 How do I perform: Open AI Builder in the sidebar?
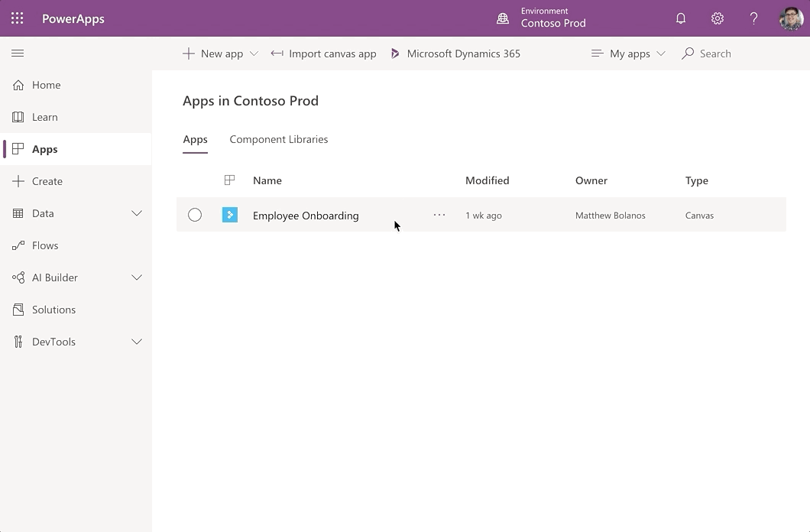(x=55, y=277)
